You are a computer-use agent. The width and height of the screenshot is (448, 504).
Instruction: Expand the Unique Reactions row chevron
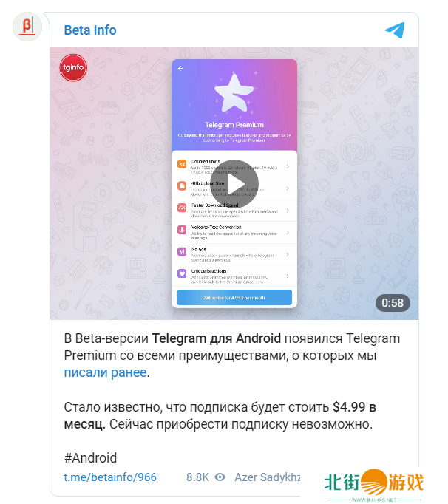[288, 276]
